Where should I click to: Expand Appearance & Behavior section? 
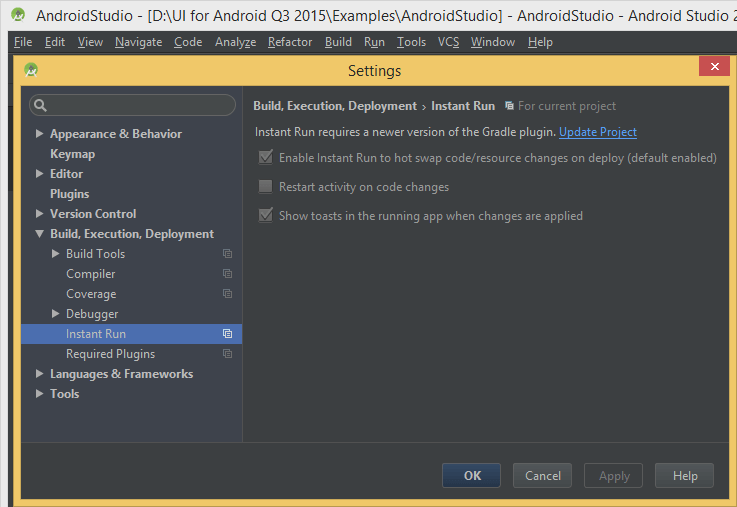click(x=39, y=133)
